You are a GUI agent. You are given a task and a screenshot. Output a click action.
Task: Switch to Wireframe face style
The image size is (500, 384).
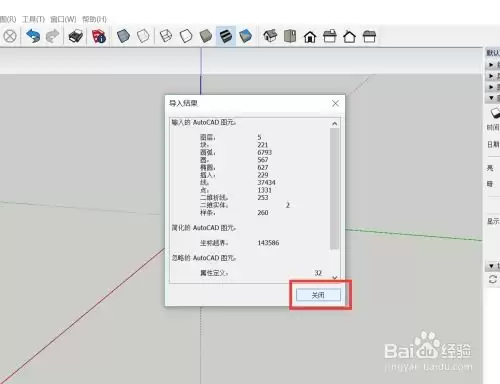(166, 36)
